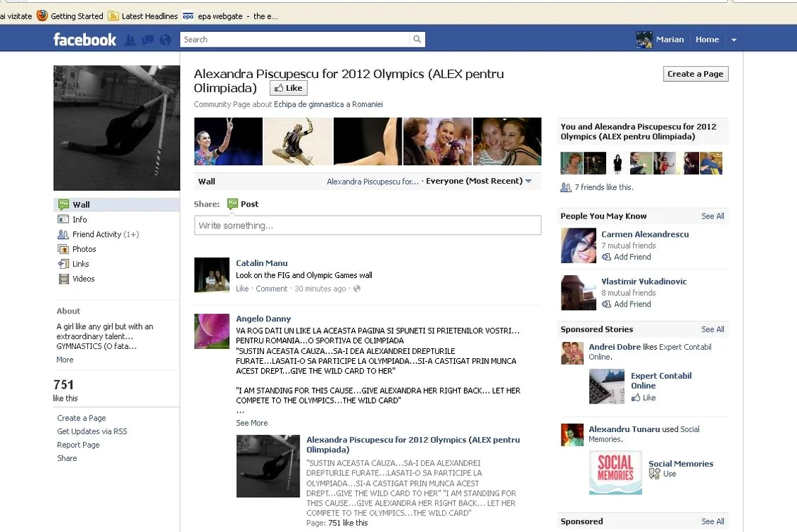Open Carmen Alexandrescu profile link
The width and height of the screenshot is (797, 532).
point(645,234)
